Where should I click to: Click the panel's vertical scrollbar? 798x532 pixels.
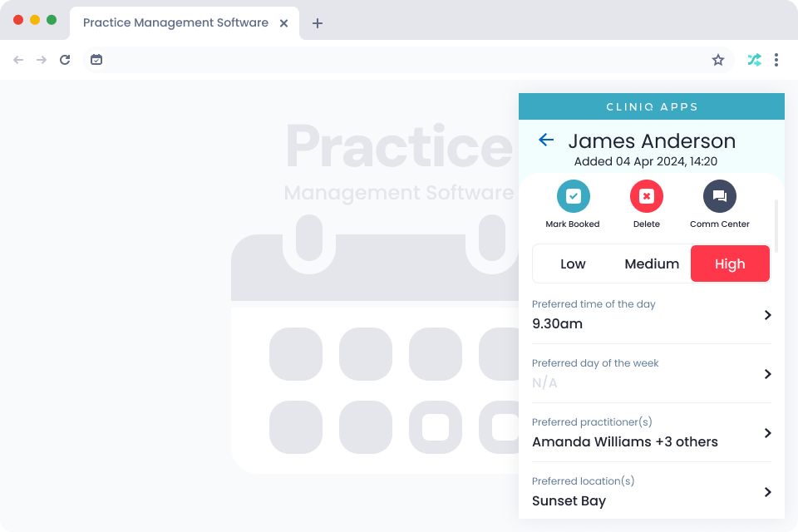776,225
